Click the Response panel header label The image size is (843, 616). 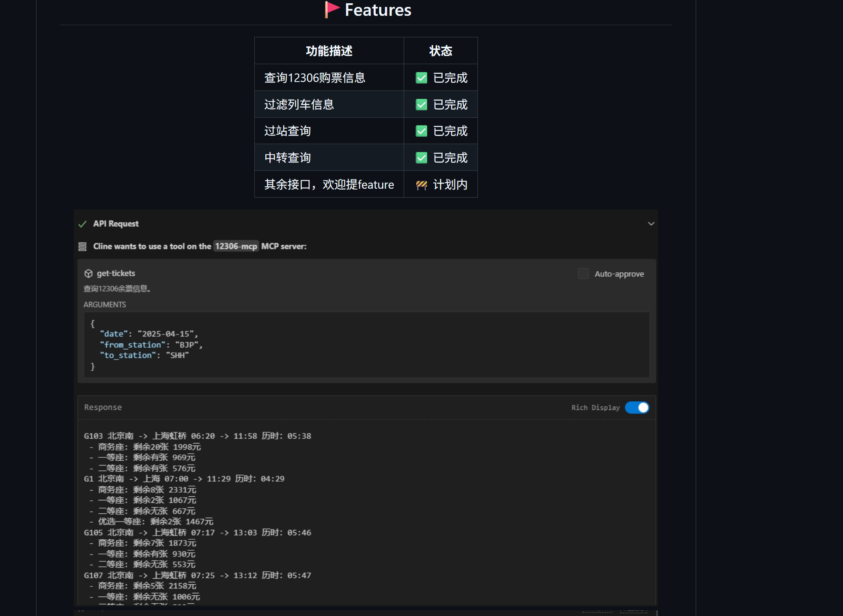pyautogui.click(x=103, y=407)
